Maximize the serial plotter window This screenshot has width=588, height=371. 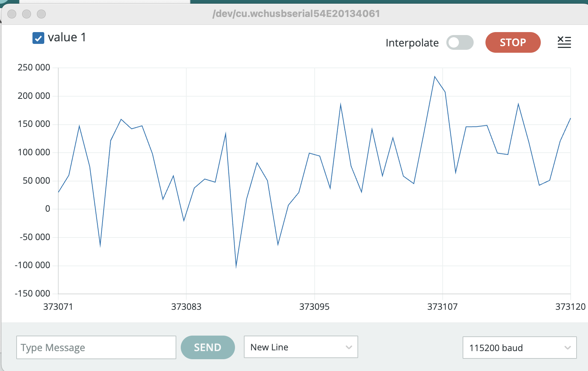[41, 14]
